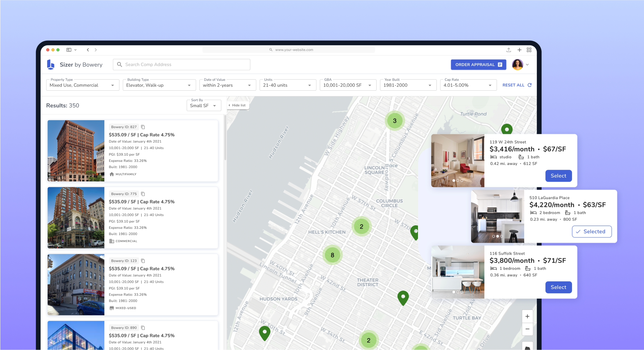
Task: Click the search magnifier icon in comp search
Action: point(120,64)
